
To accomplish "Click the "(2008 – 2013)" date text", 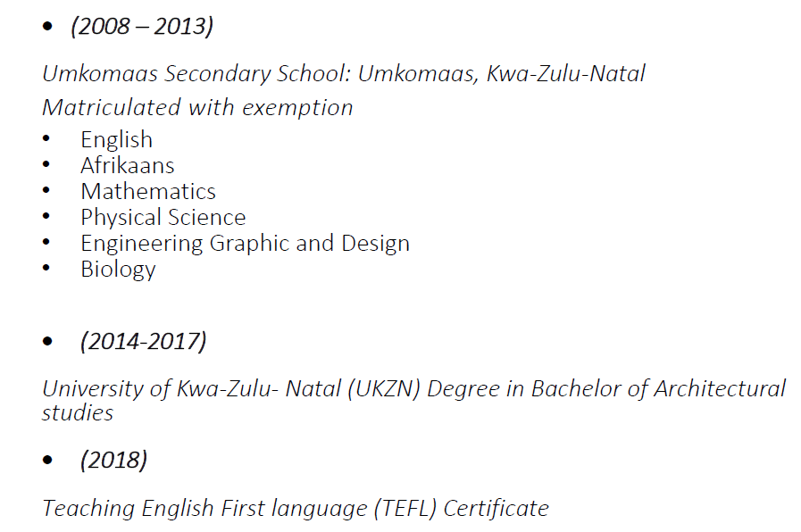I will (142, 27).
